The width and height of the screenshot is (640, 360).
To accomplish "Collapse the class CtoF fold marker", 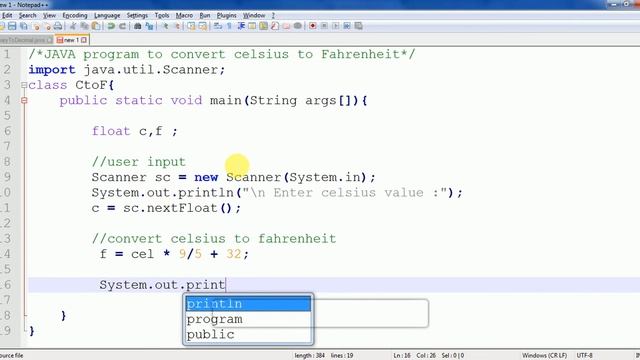I will (x=24, y=85).
